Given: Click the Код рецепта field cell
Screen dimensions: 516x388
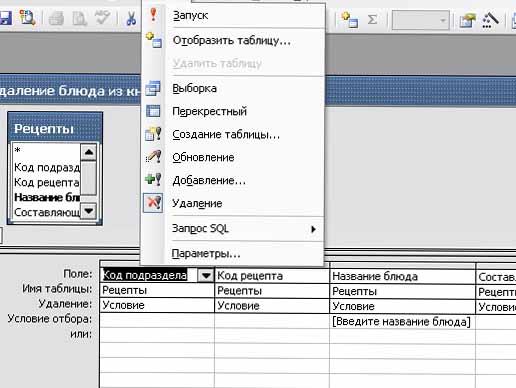Looking at the screenshot, I should 272,276.
